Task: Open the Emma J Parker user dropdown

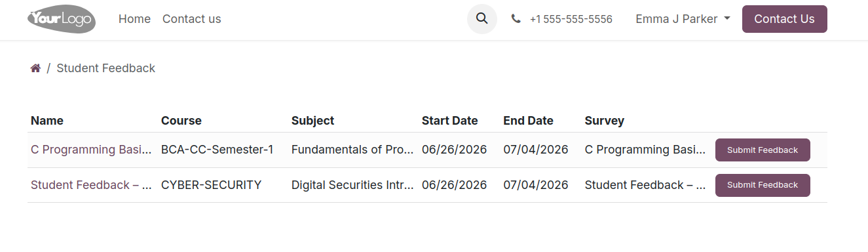Action: click(x=683, y=19)
